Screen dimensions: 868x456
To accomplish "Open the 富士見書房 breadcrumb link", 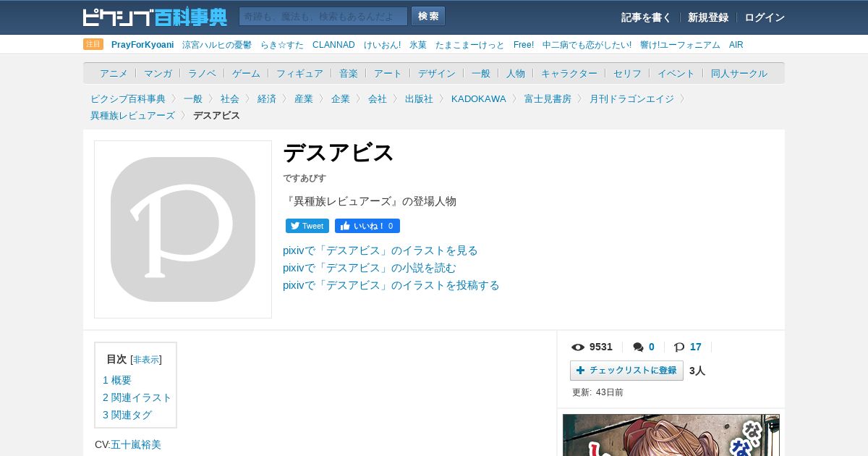I will [x=548, y=98].
